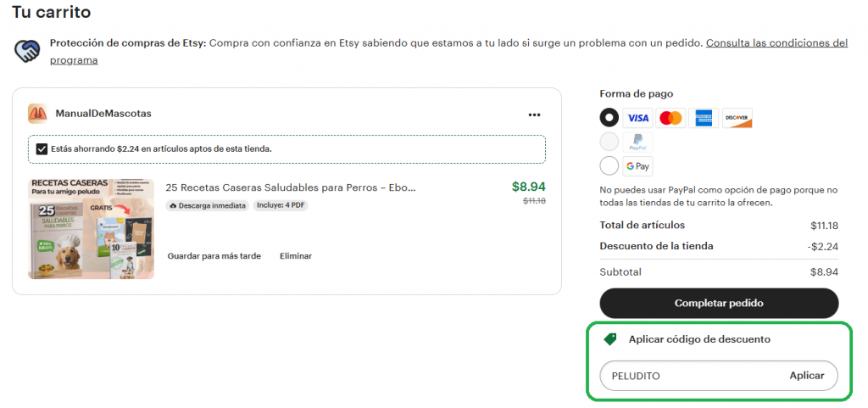
Task: Click the Visa card logo
Action: [x=637, y=118]
